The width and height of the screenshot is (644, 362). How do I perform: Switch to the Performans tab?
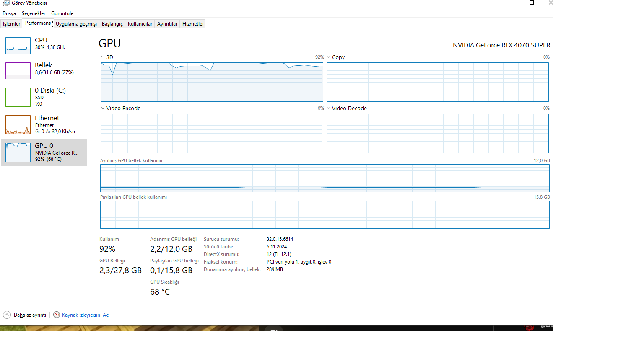point(38,23)
